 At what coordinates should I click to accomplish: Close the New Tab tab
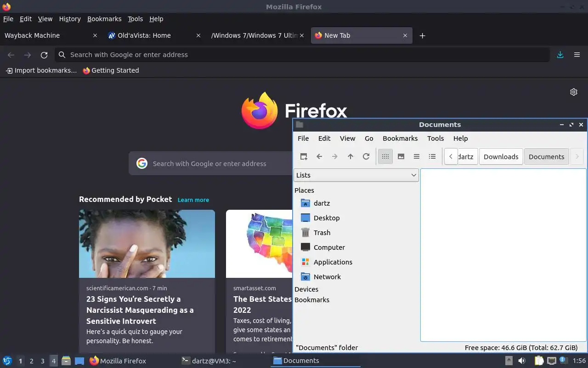[405, 35]
